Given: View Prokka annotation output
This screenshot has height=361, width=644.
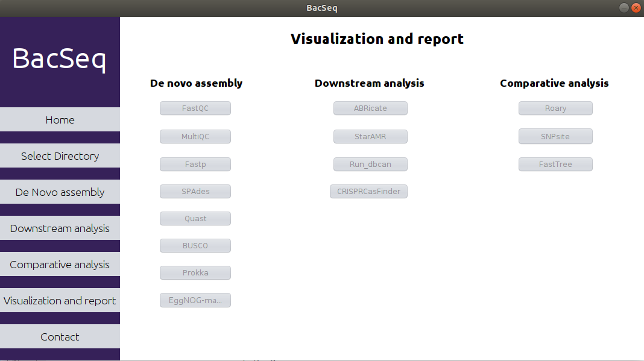Looking at the screenshot, I should pos(195,272).
